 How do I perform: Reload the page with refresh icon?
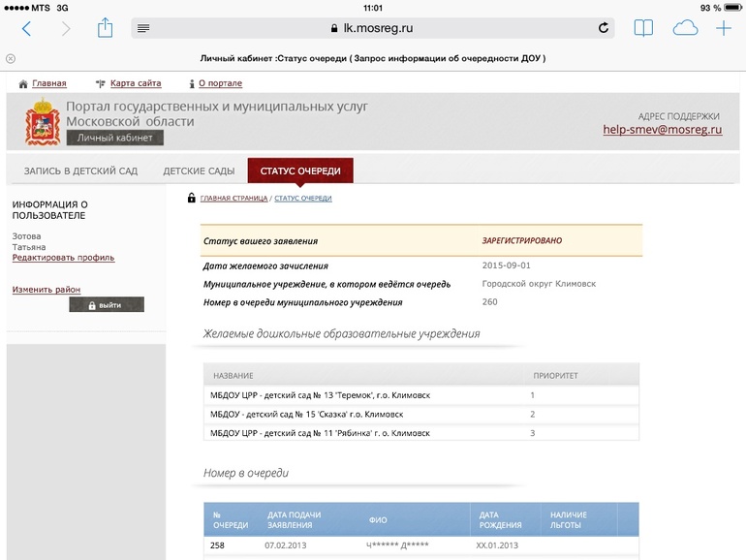pyautogui.click(x=604, y=29)
